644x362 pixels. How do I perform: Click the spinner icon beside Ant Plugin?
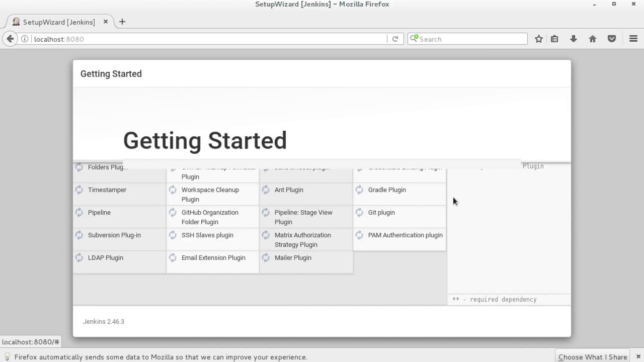[266, 190]
